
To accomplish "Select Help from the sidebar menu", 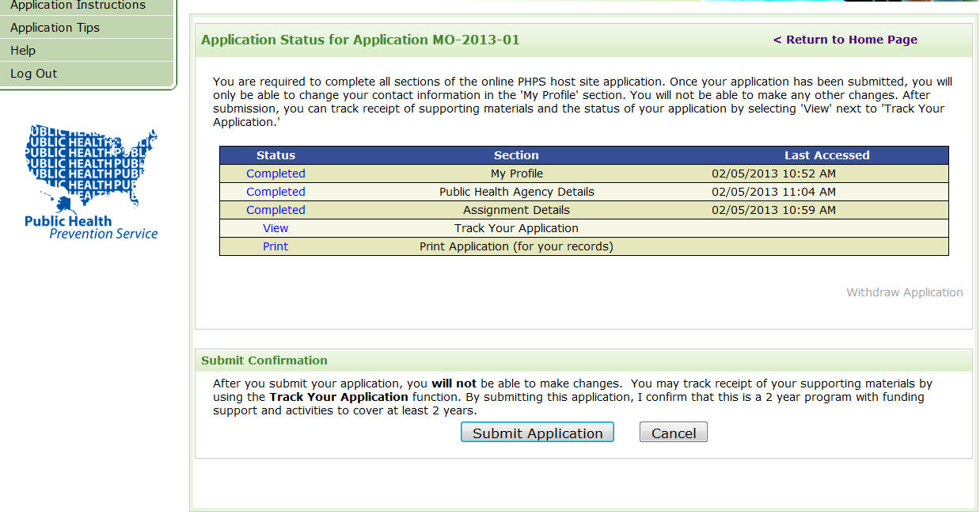I will (x=23, y=51).
